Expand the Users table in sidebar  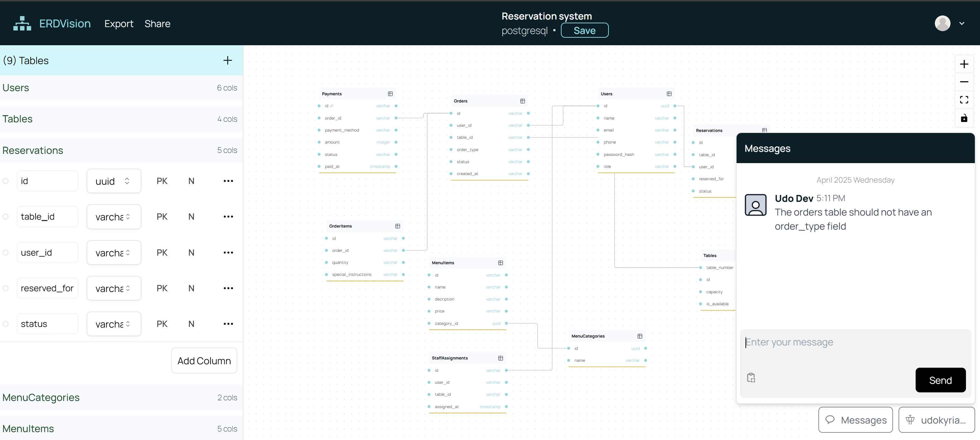pos(121,88)
